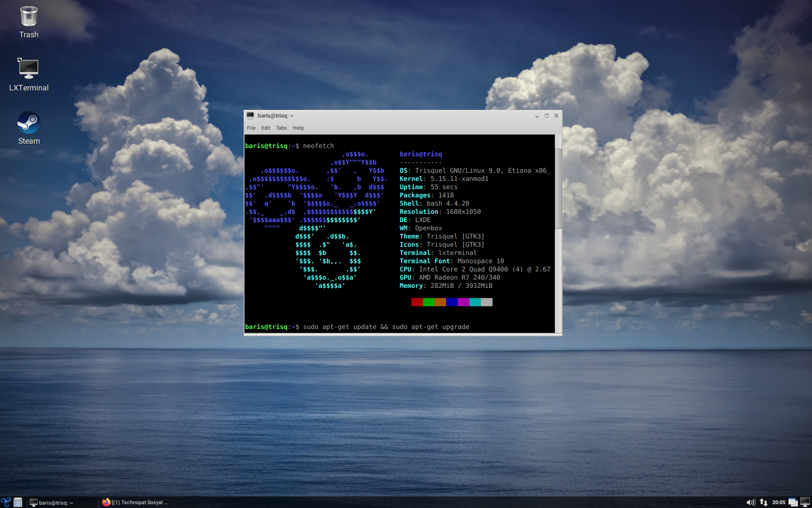
Task: Click the "WM: Openbox" line
Action: (421, 228)
